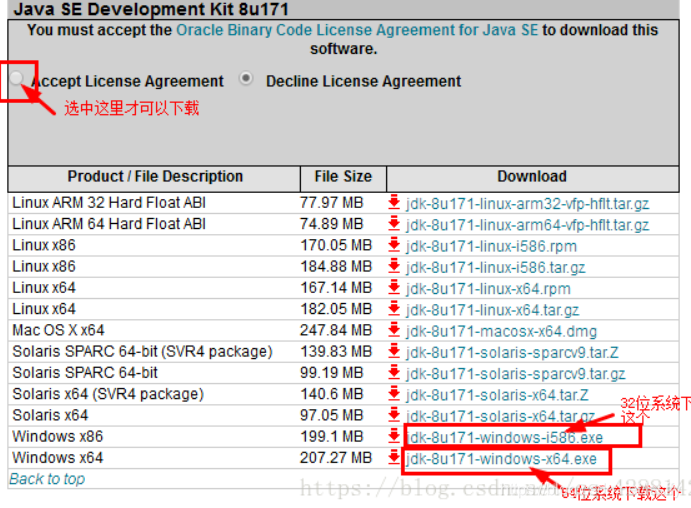Click Solaris x64 (SVR4 package) text

coord(108,394)
